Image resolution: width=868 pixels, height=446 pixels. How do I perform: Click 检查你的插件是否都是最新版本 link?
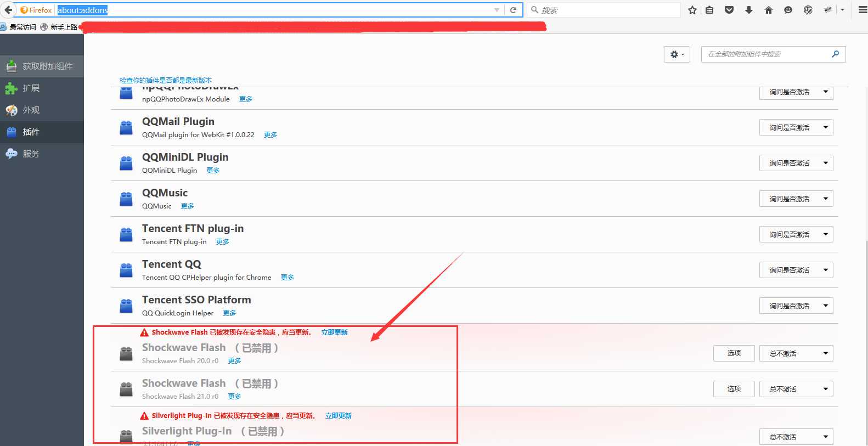point(166,81)
